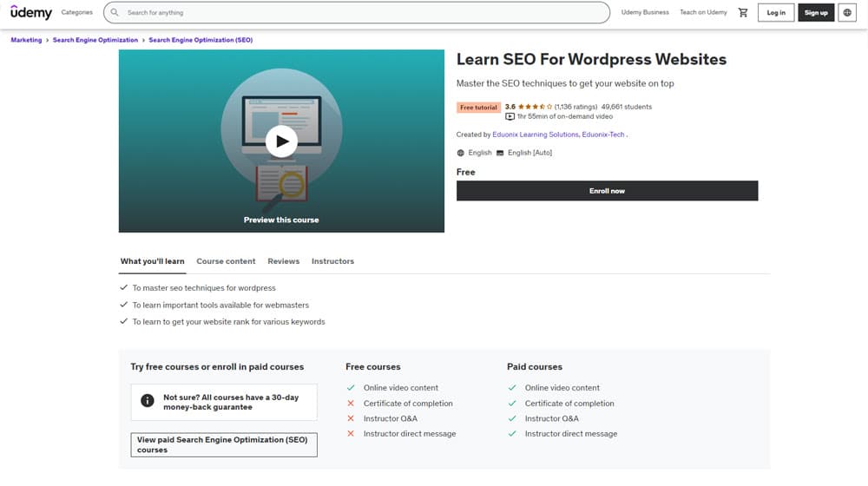Go to Search Engine Optimization breadcrumb
The image size is (868, 486).
[95, 40]
